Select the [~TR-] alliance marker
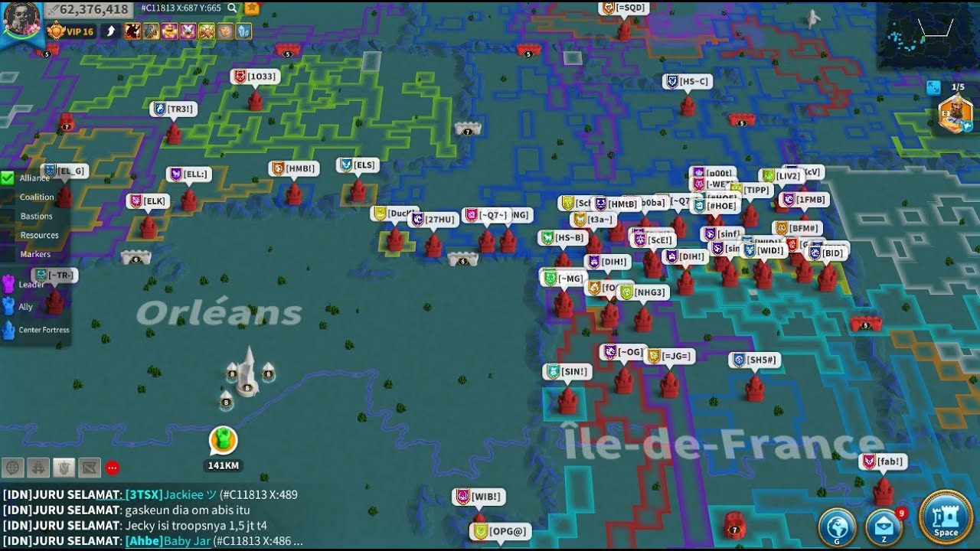Viewport: 980px width, 551px height. click(54, 275)
